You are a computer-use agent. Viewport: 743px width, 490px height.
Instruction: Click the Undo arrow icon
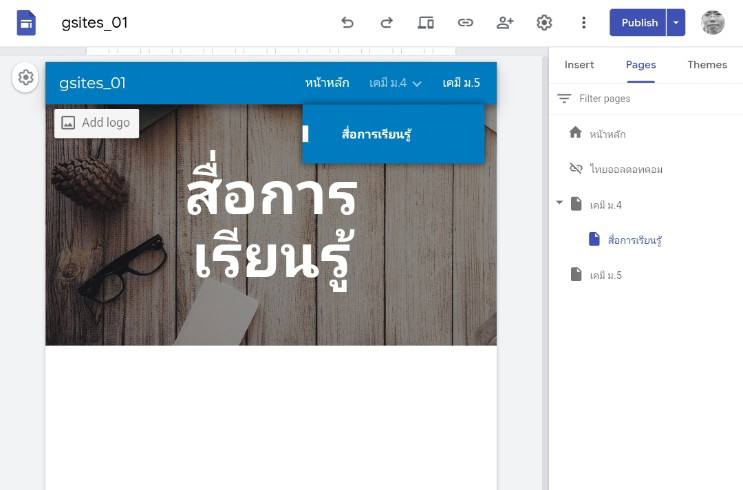click(x=347, y=23)
